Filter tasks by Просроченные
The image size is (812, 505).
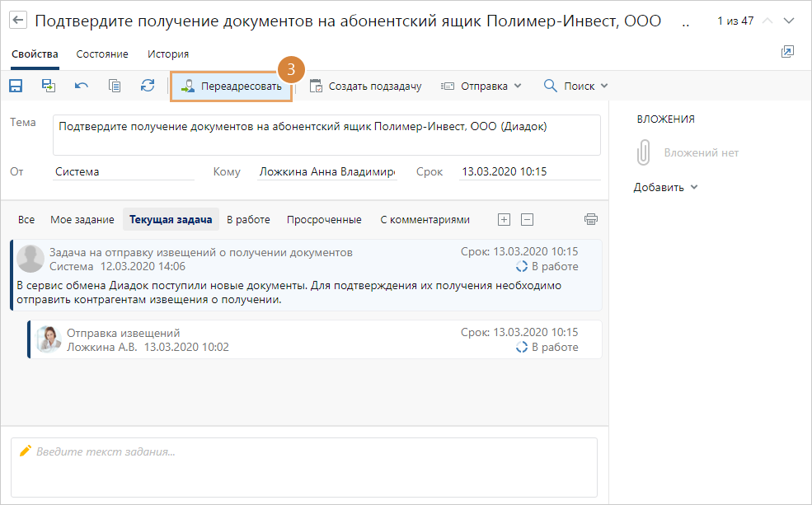pyautogui.click(x=324, y=219)
